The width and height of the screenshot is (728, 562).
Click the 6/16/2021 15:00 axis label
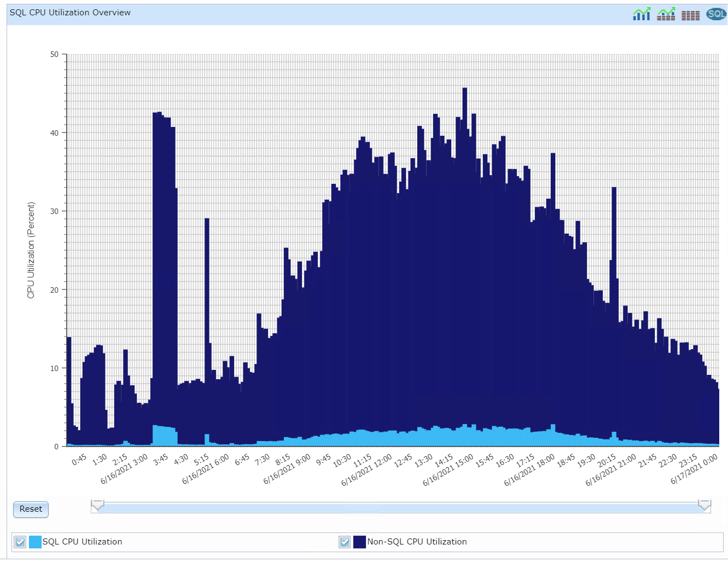[x=448, y=470]
